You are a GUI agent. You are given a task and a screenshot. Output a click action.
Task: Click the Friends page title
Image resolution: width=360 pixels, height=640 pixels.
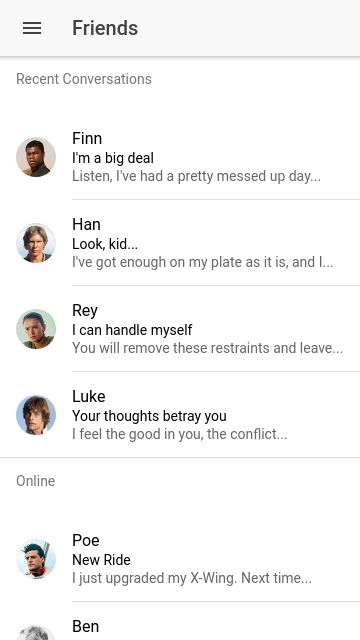point(105,28)
